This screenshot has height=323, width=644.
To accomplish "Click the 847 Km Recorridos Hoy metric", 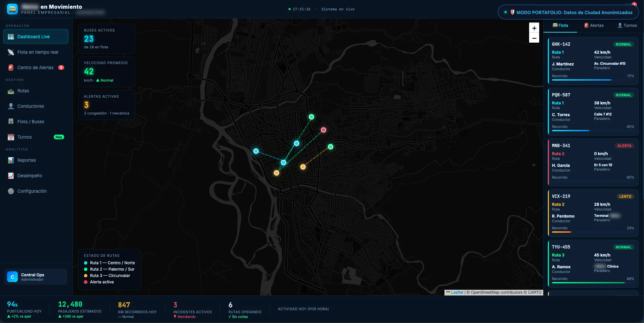I will click(x=137, y=310).
